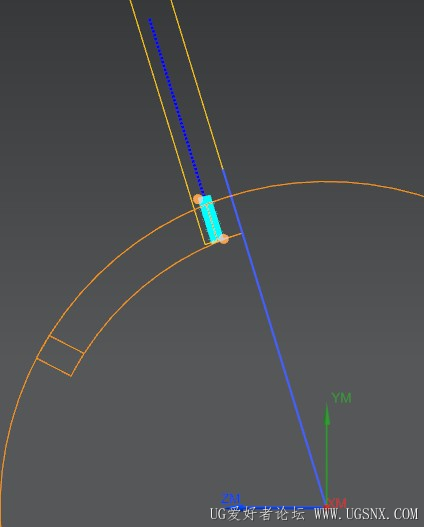Pick the WCS origin point
The height and width of the screenshot is (527, 424).
pyautogui.click(x=326, y=505)
